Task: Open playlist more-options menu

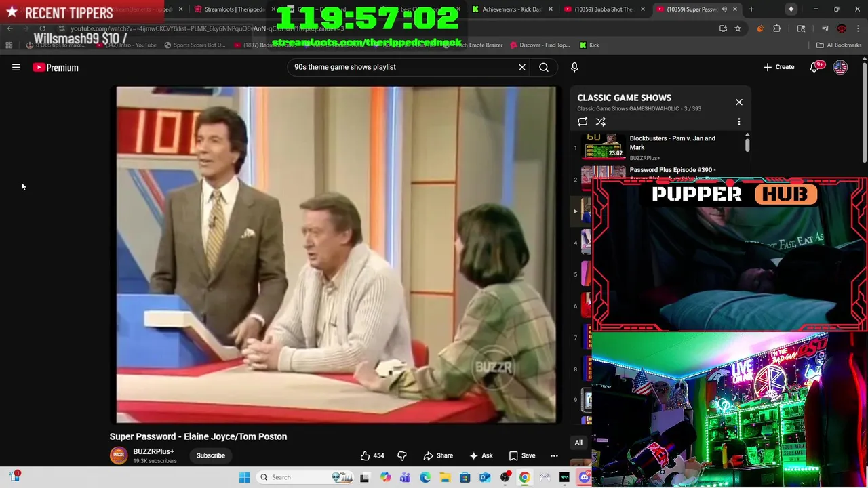Action: pos(739,122)
